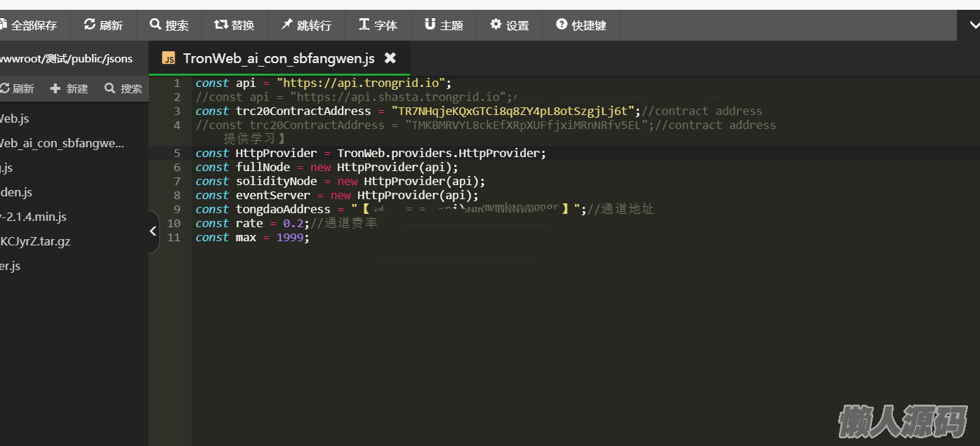Close the TronWeb_ai_con_sbfangwen.js tab
Image resolution: width=980 pixels, height=446 pixels.
pos(390,58)
